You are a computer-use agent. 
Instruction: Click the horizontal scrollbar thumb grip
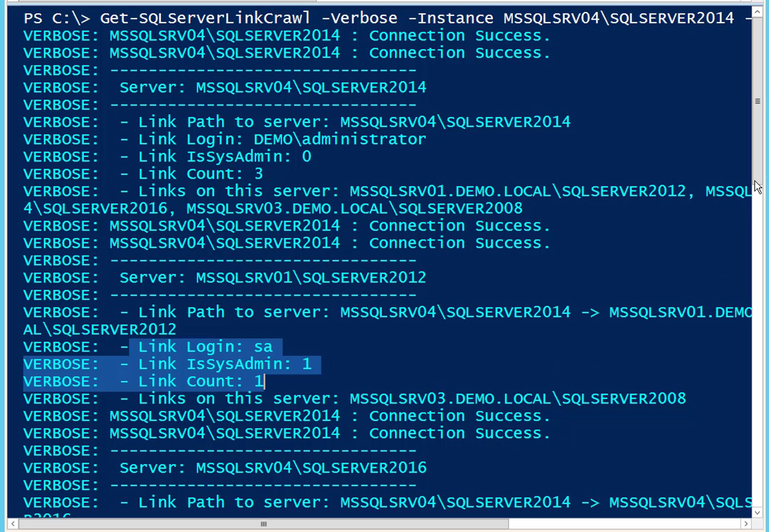point(263,524)
